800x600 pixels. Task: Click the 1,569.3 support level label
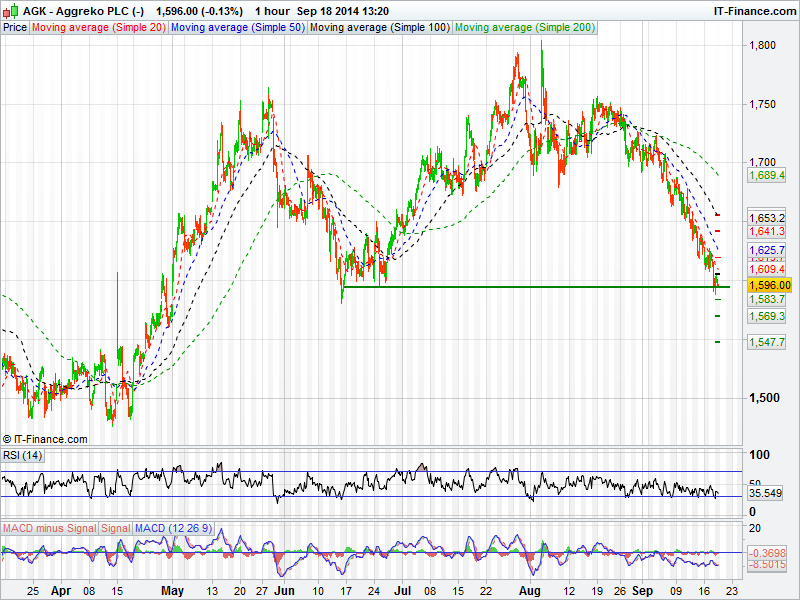pyautogui.click(x=766, y=316)
